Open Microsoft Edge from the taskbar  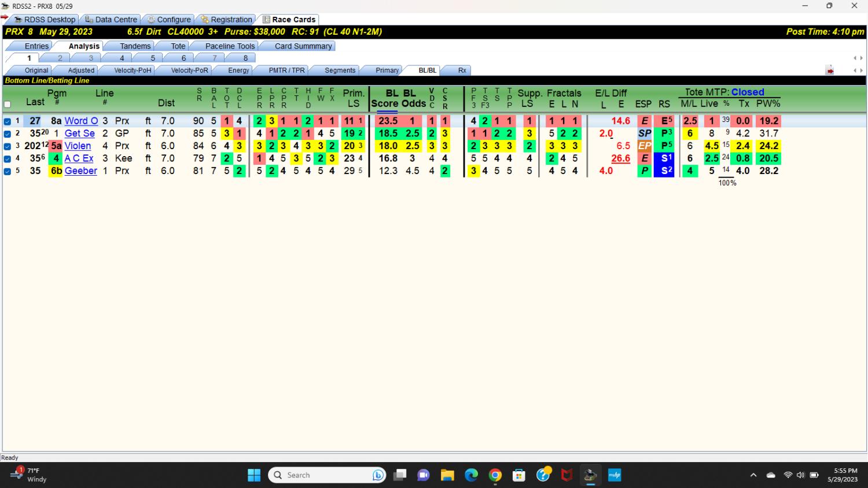[472, 475]
